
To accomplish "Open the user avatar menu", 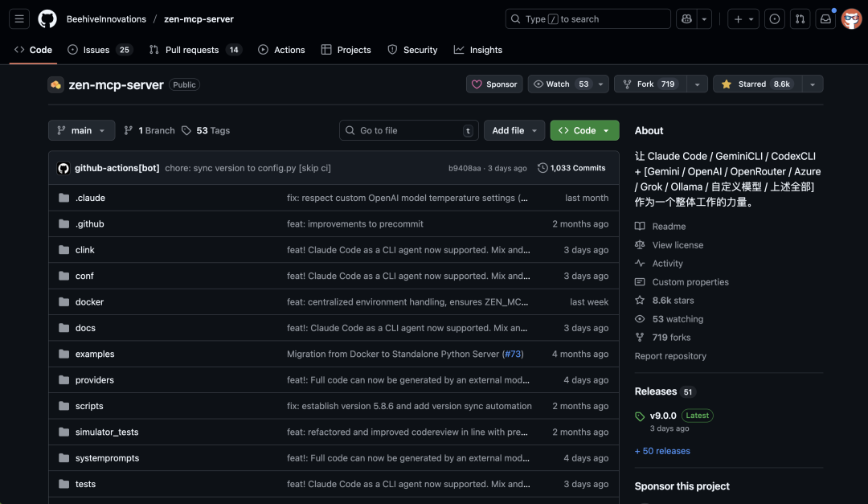I will tap(851, 18).
